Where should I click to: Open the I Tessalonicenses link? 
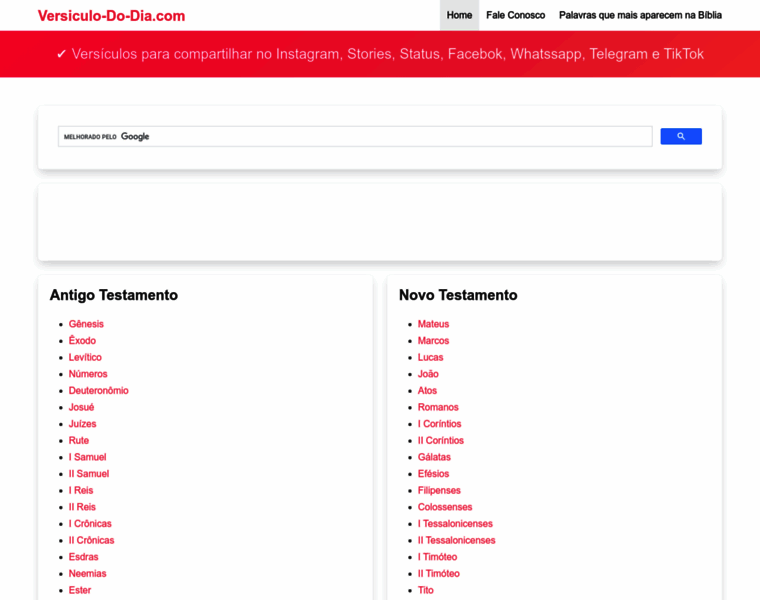click(x=455, y=524)
